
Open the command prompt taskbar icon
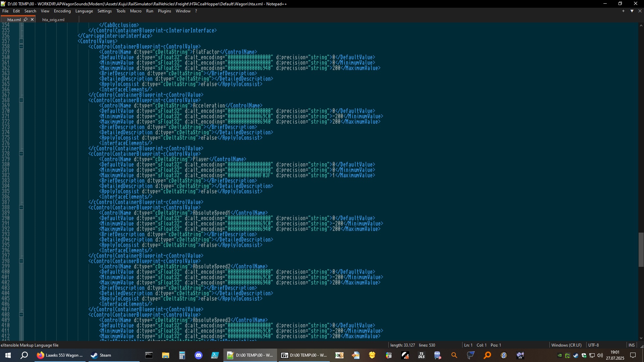point(149,356)
